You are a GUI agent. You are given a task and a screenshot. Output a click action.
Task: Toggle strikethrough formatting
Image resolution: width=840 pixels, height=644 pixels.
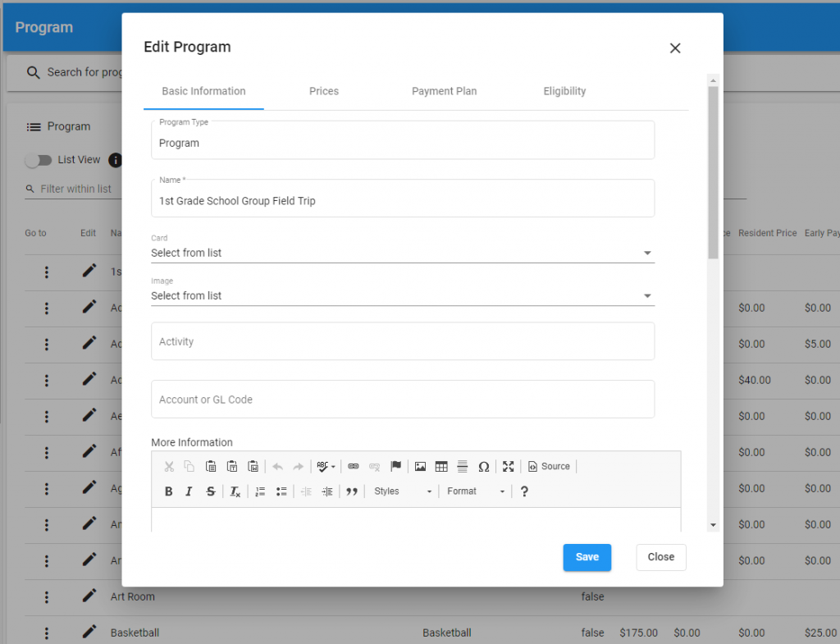click(x=211, y=491)
